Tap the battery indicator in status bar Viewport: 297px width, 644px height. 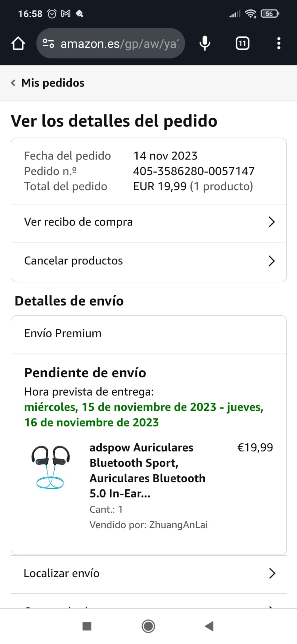(x=270, y=14)
